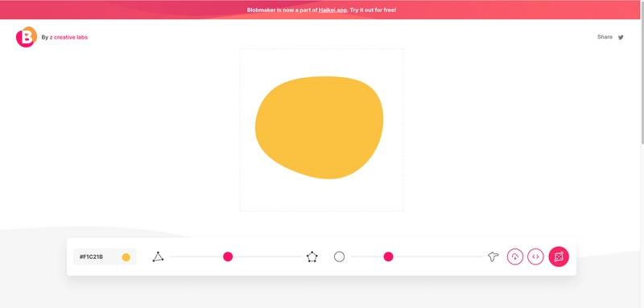Download the blob SVG
This screenshot has height=308, width=644.
point(515,257)
